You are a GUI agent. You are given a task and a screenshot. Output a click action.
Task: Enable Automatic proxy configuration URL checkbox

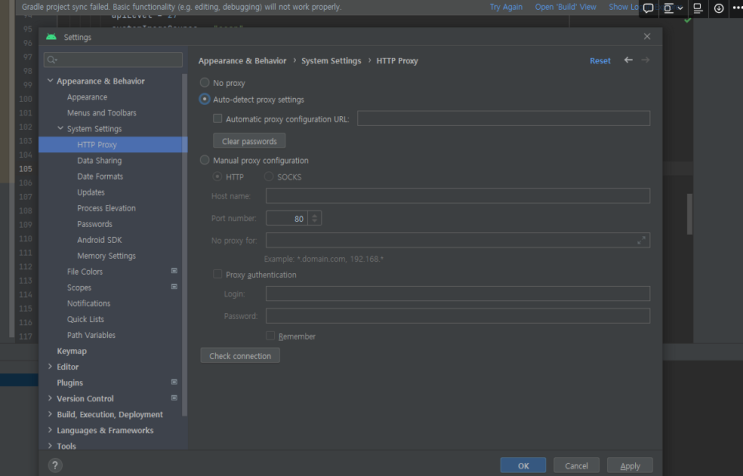click(218, 118)
